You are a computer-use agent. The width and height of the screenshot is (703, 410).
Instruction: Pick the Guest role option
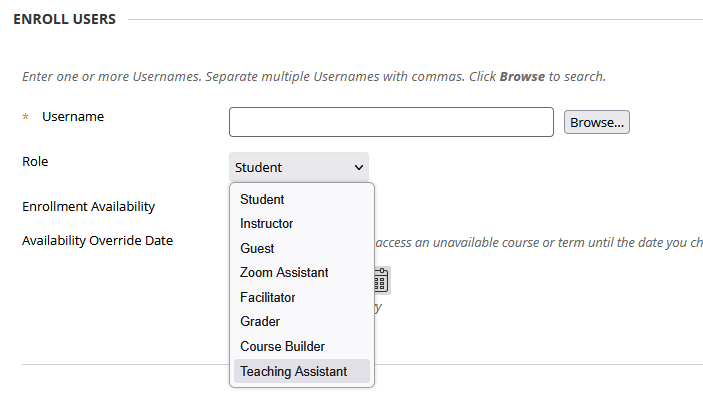(x=257, y=248)
